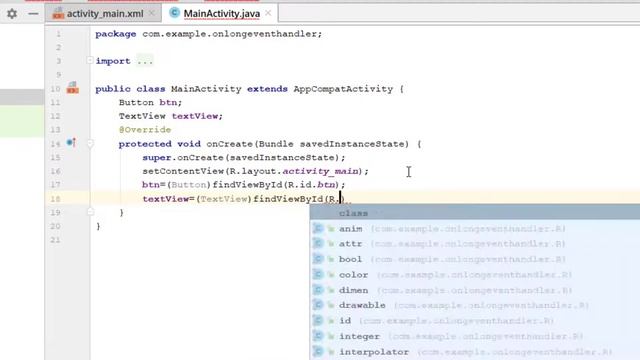Select 'id' completion suggestion
This screenshot has width=640, height=360.
click(x=475, y=321)
